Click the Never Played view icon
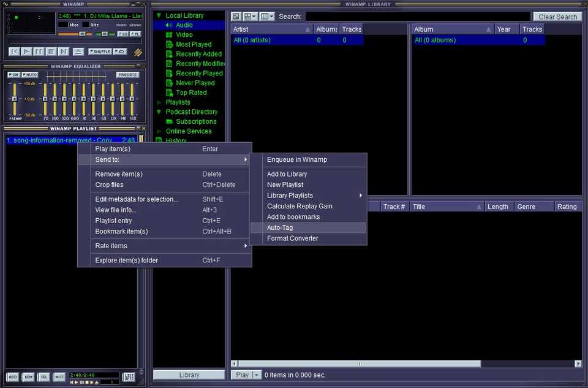588x388 pixels. (169, 83)
